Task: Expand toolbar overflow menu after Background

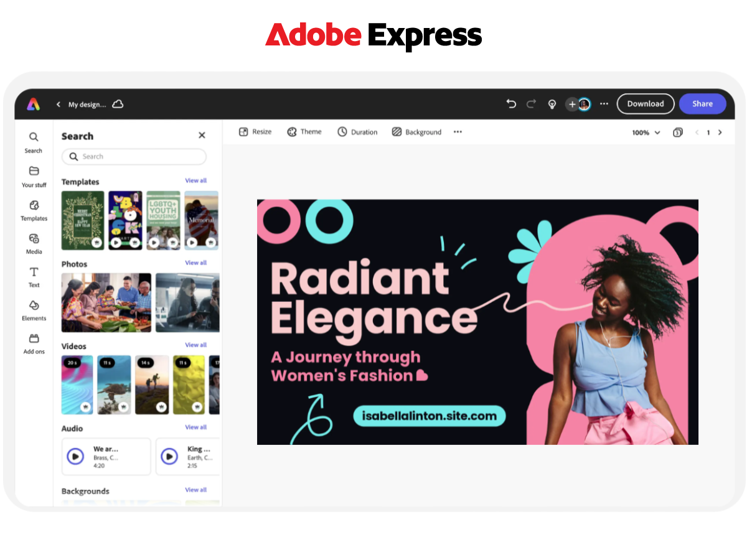Action: click(x=458, y=132)
